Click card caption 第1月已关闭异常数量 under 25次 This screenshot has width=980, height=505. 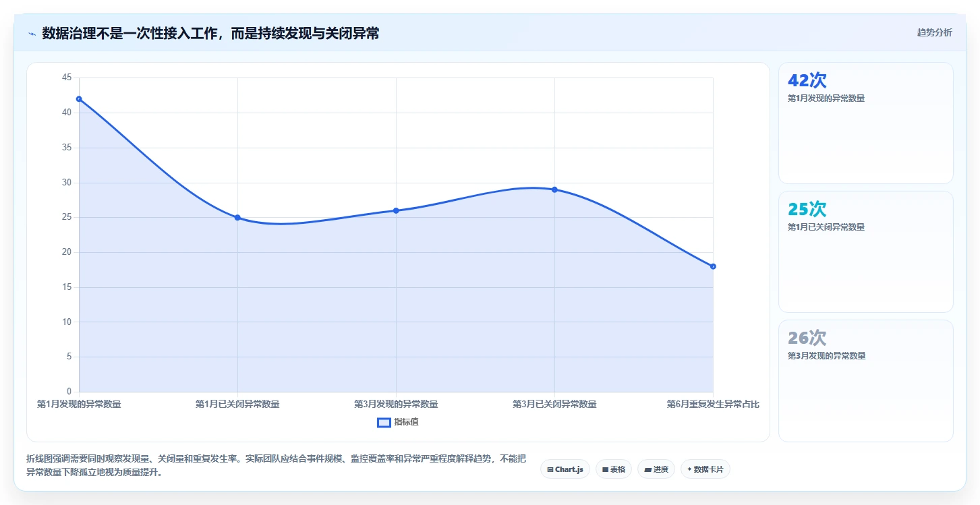(x=826, y=227)
